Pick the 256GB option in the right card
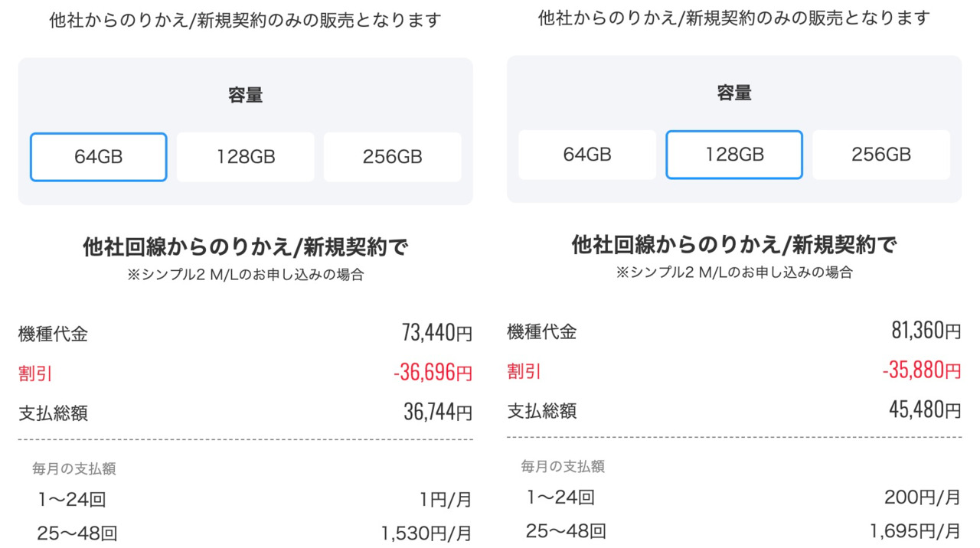 880,154
